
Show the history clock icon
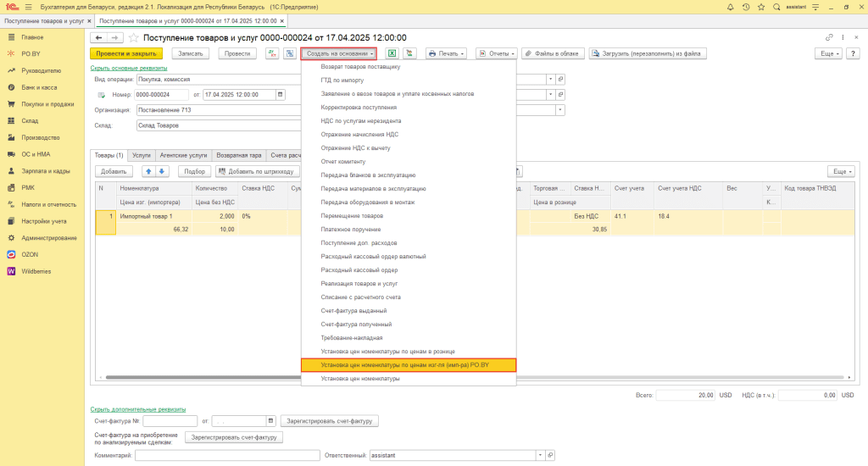(x=746, y=7)
